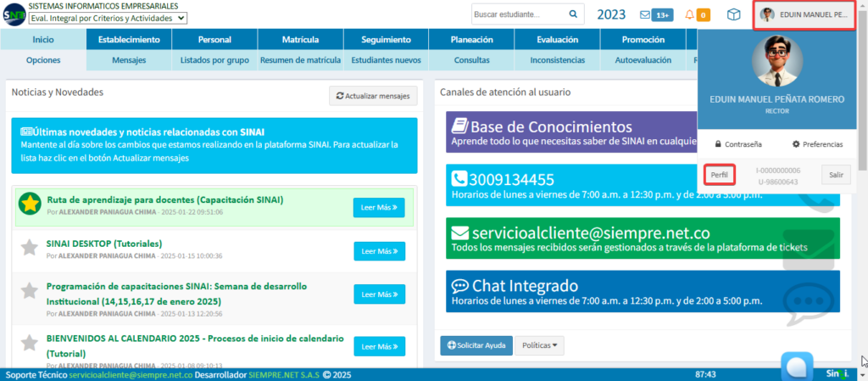This screenshot has height=381, width=868.
Task: Collapse the EDUIN MANUEL user menu
Action: (x=803, y=14)
